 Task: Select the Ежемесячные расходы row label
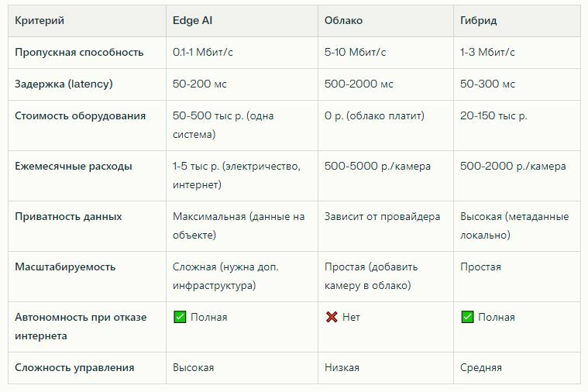pos(73,166)
